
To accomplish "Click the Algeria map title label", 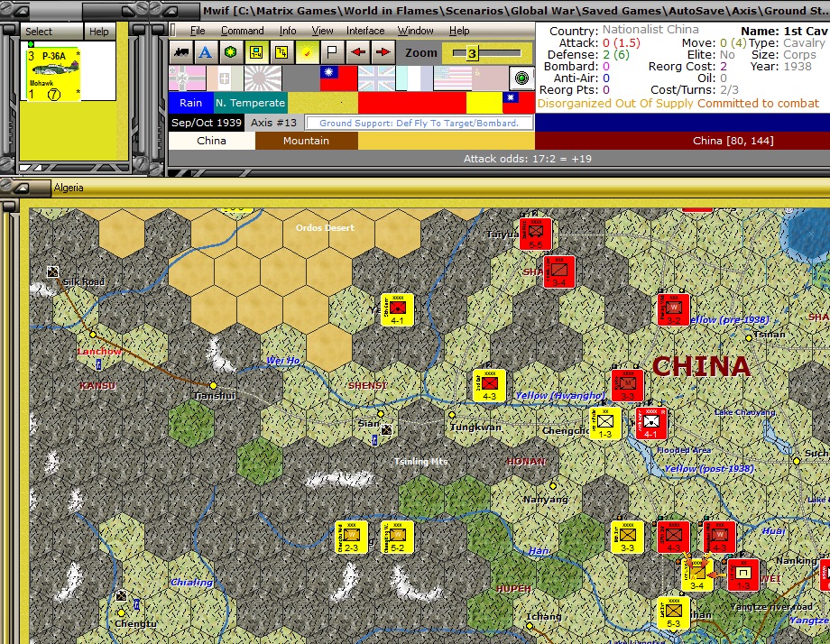I will 69,188.
